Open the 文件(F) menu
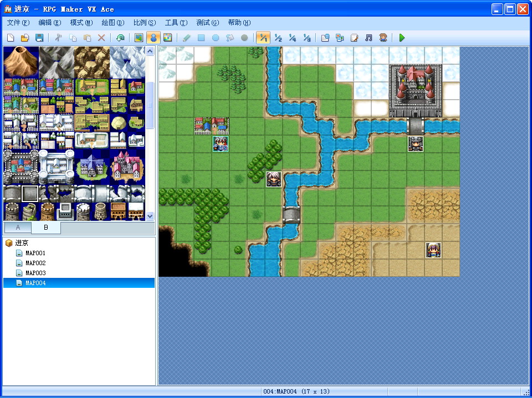Image resolution: width=532 pixels, height=398 pixels. tap(18, 23)
